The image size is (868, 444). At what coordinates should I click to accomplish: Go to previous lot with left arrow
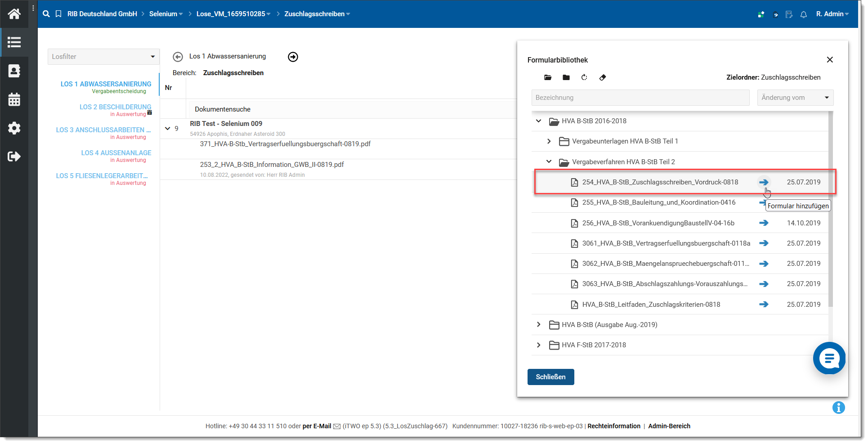[178, 57]
